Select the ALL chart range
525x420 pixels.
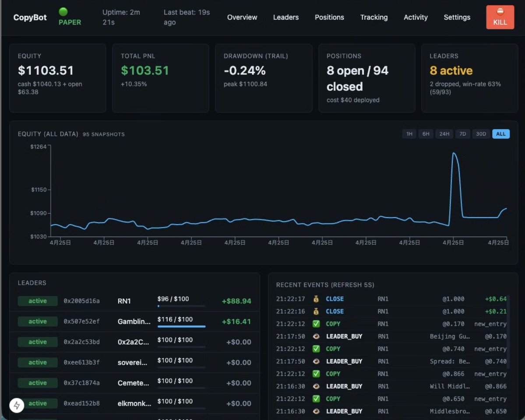(500, 134)
